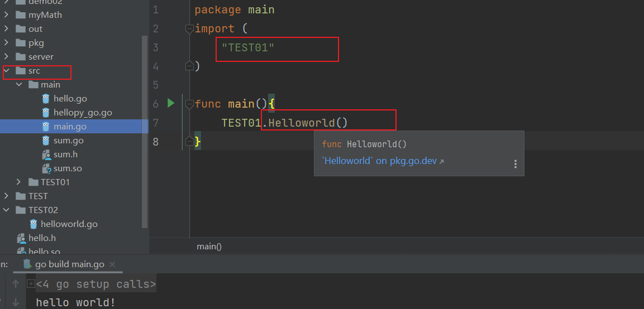
Task: Open sum.go file
Action: coord(69,141)
